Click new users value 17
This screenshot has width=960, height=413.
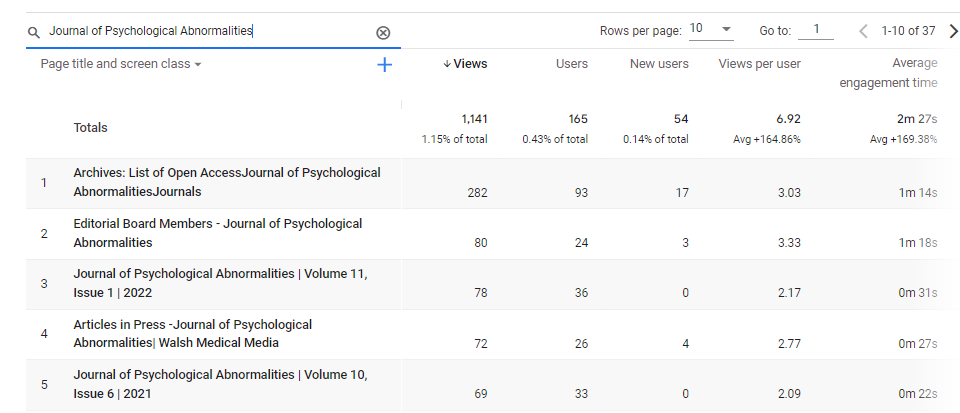coord(682,193)
